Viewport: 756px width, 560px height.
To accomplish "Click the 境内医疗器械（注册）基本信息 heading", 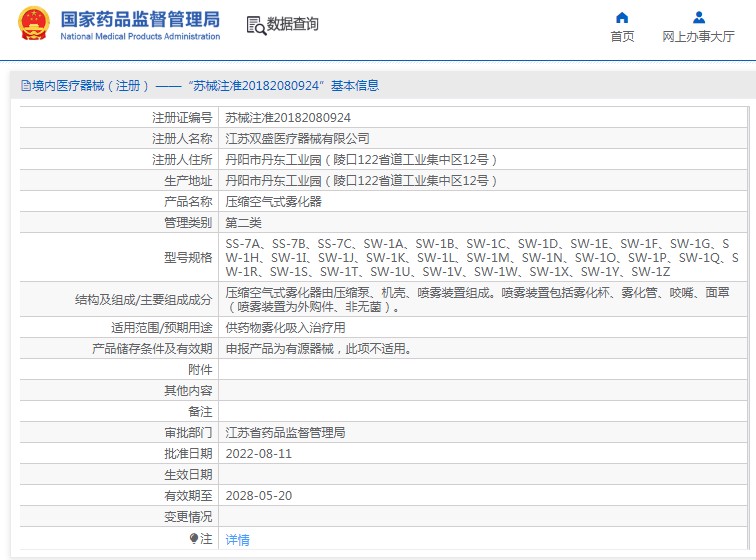I will 205,86.
